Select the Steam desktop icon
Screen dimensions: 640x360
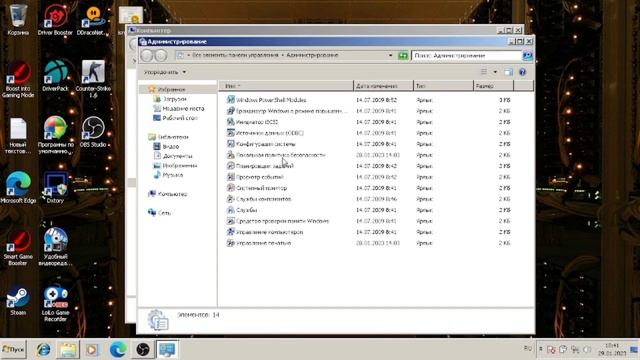click(x=18, y=301)
